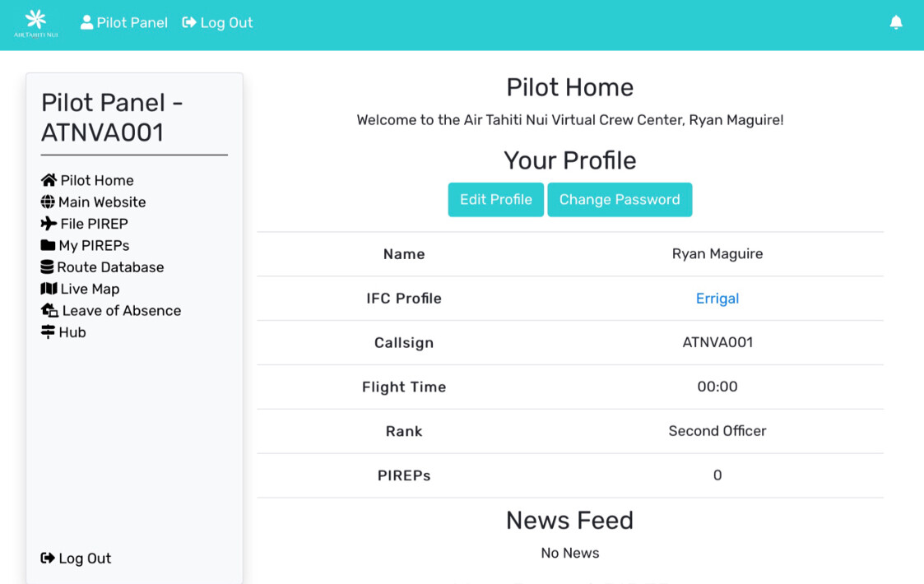This screenshot has width=924, height=584.
Task: Click the Air Tahiti Nui logo
Action: 36,24
